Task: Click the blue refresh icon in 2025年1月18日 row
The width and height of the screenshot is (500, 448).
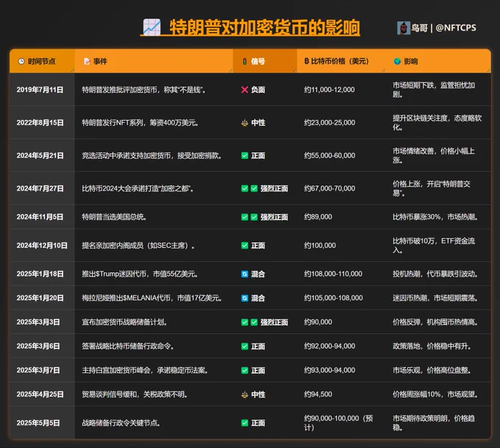Action: [x=245, y=274]
